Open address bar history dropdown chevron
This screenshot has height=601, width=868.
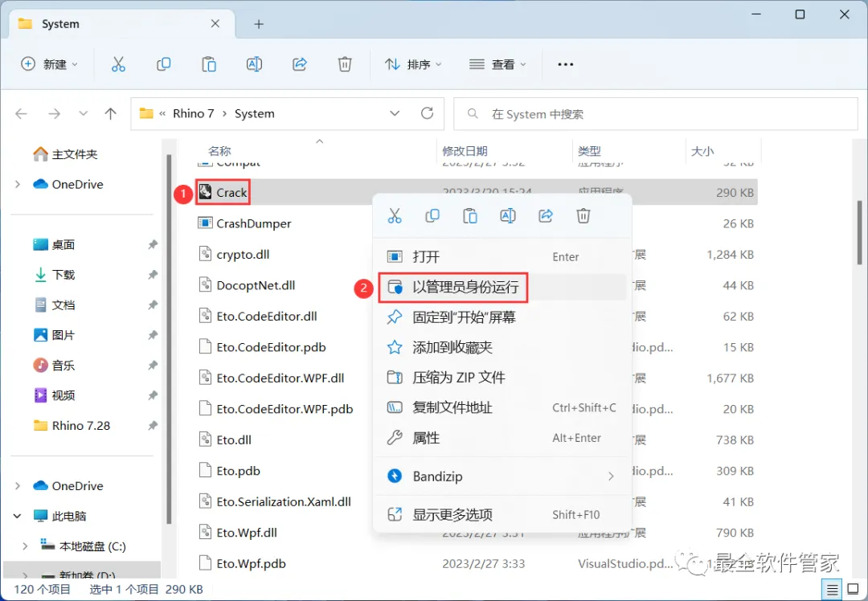click(x=395, y=113)
